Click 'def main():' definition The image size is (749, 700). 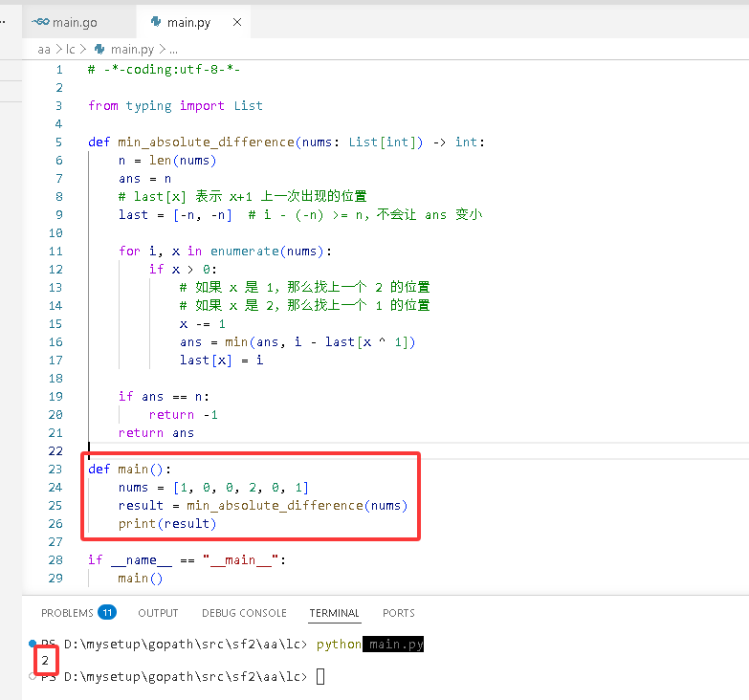pos(129,470)
